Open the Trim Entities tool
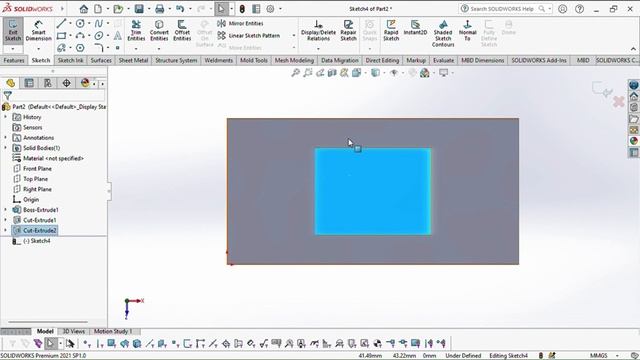Viewport: 640px width, 360px height. point(136,30)
